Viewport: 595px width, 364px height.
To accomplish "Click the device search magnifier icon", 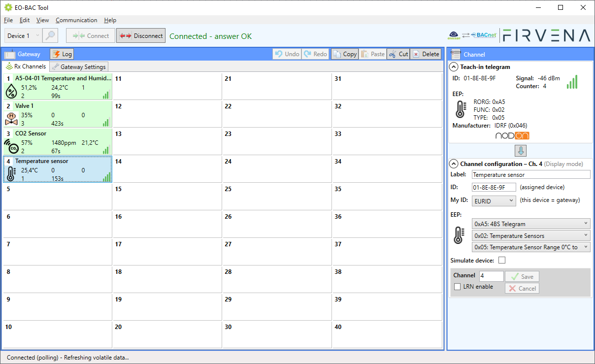I will [50, 35].
